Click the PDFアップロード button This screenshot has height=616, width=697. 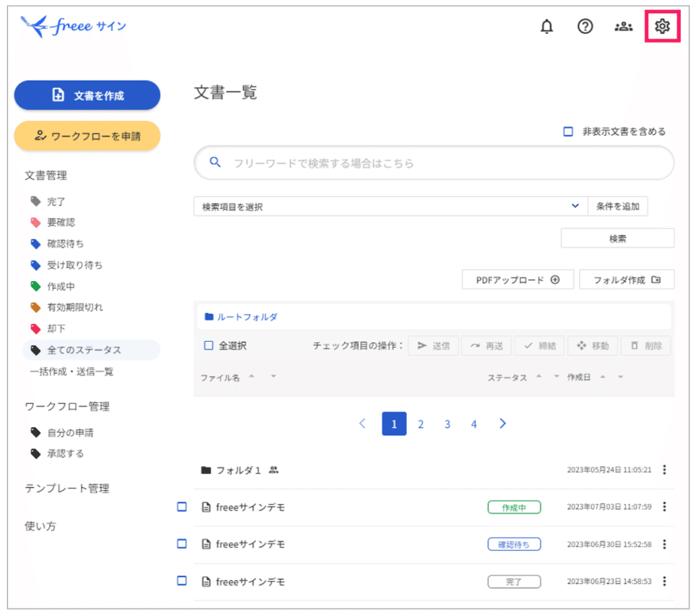(x=518, y=280)
